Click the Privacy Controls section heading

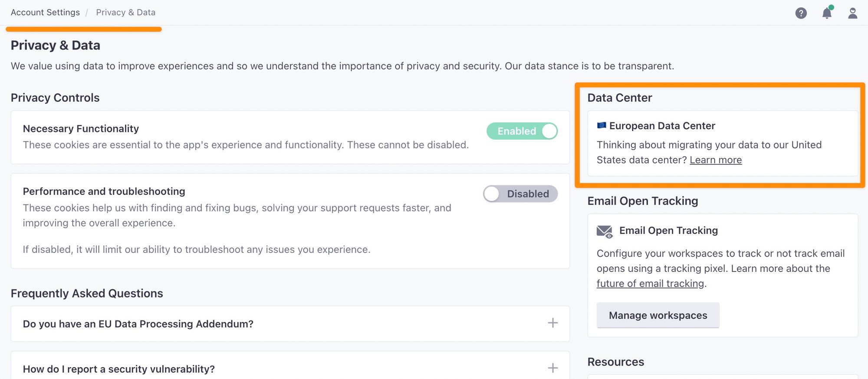(55, 98)
